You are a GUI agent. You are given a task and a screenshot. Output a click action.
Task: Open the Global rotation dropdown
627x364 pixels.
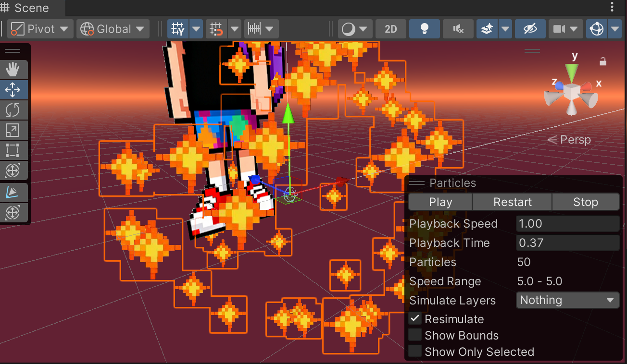tap(113, 29)
